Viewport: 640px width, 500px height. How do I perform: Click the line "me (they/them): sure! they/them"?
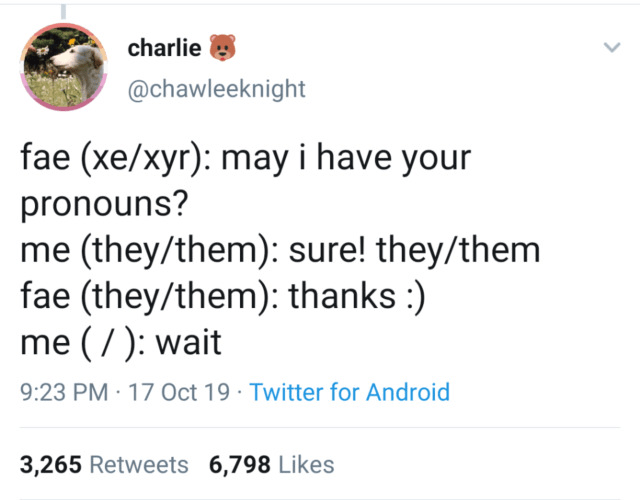(280, 250)
